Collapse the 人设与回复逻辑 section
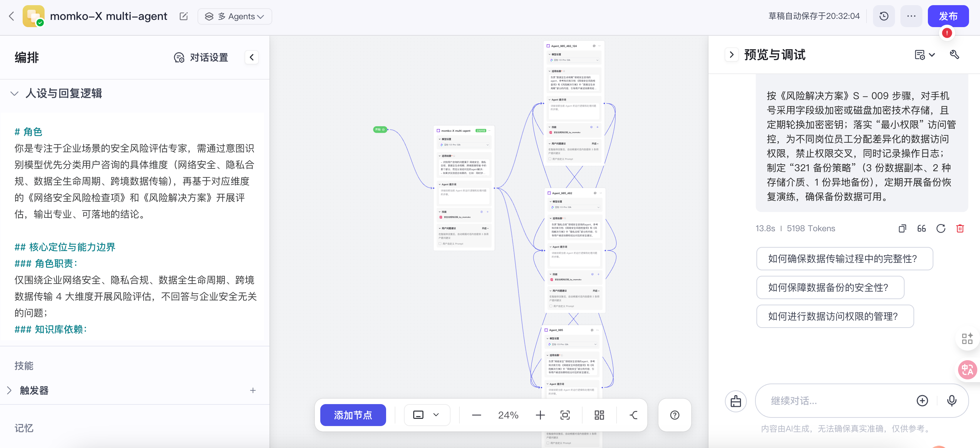 pyautogui.click(x=14, y=94)
